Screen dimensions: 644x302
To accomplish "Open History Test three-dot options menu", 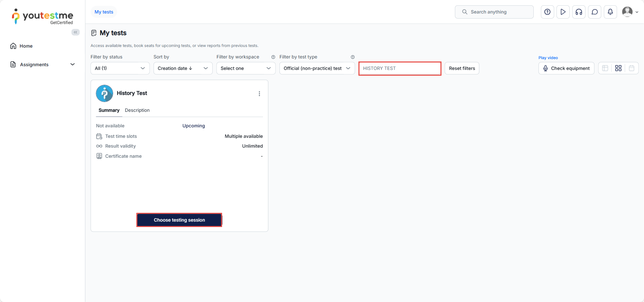I will click(x=259, y=94).
